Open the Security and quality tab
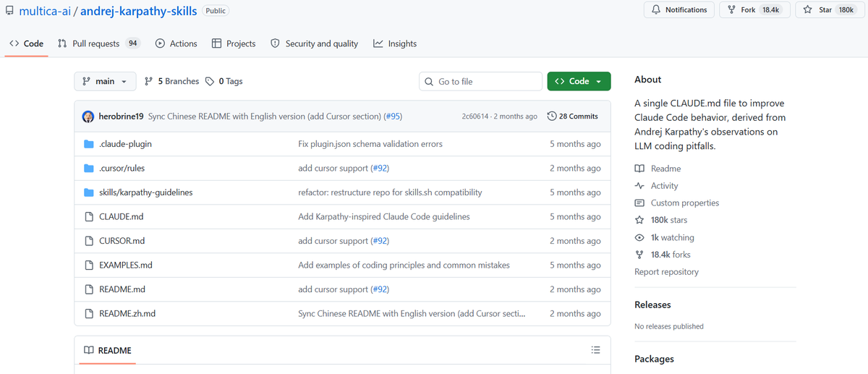The height and width of the screenshot is (374, 868). (315, 43)
